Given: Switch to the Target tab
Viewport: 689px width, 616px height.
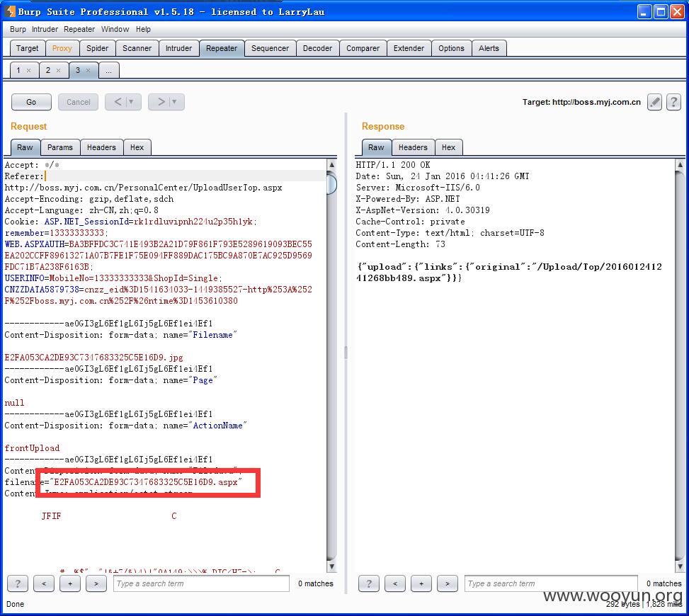Looking at the screenshot, I should point(27,48).
